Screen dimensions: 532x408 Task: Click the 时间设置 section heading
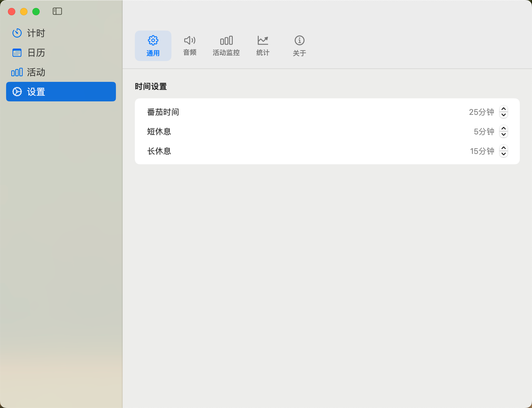[x=151, y=86]
